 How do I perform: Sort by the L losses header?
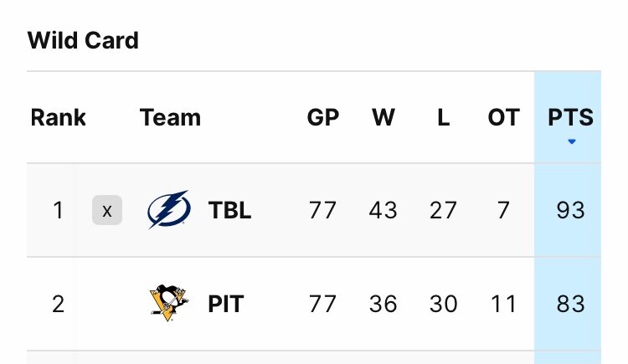(443, 117)
